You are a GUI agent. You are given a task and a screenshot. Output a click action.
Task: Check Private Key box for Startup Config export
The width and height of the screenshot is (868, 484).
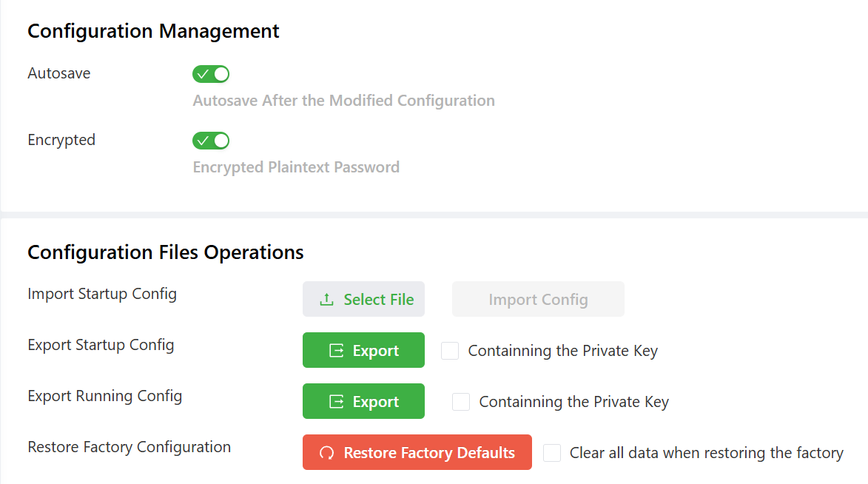coord(450,351)
